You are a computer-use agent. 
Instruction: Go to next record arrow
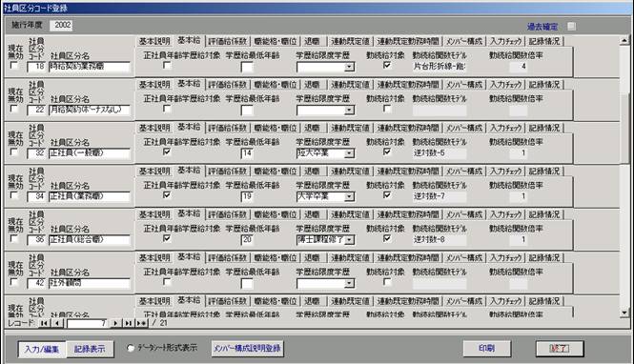click(115, 323)
